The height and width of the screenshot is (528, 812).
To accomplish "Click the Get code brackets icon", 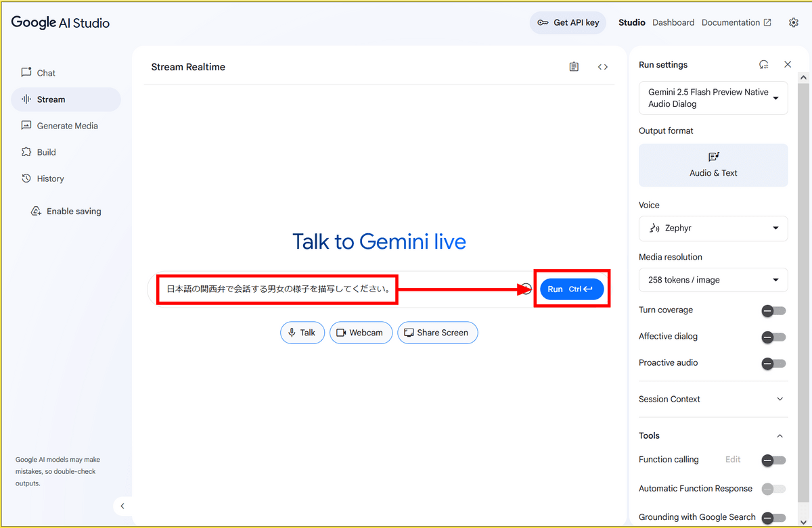I will coord(602,67).
